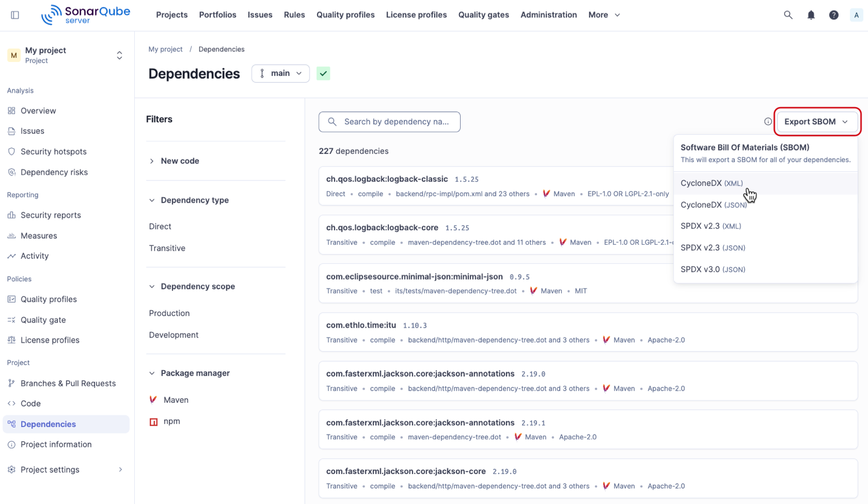This screenshot has height=504, width=868.
Task: Click the Branches & Pull Requests icon
Action: (12, 383)
